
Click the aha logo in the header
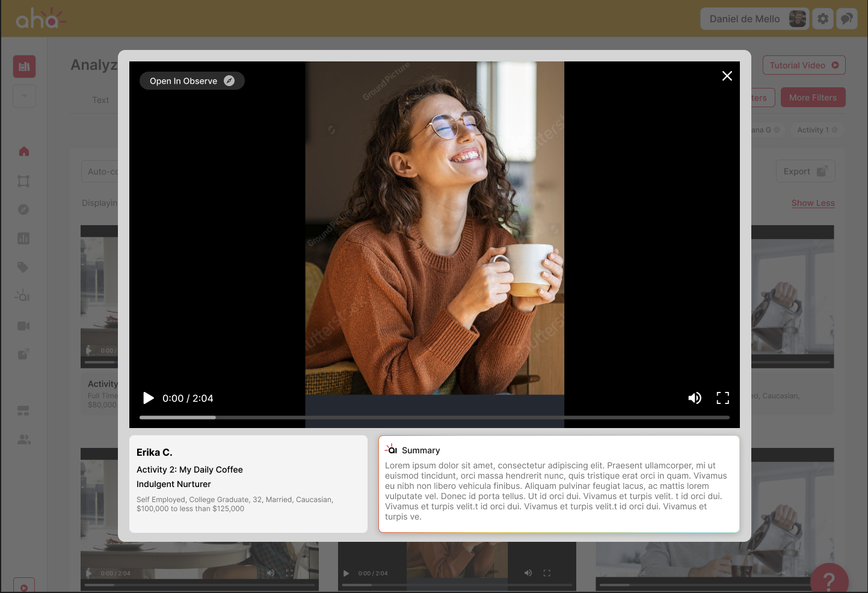(40, 18)
